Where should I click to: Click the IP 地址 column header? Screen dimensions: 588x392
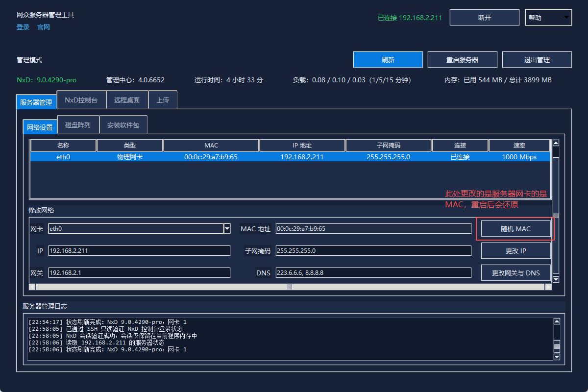302,146
